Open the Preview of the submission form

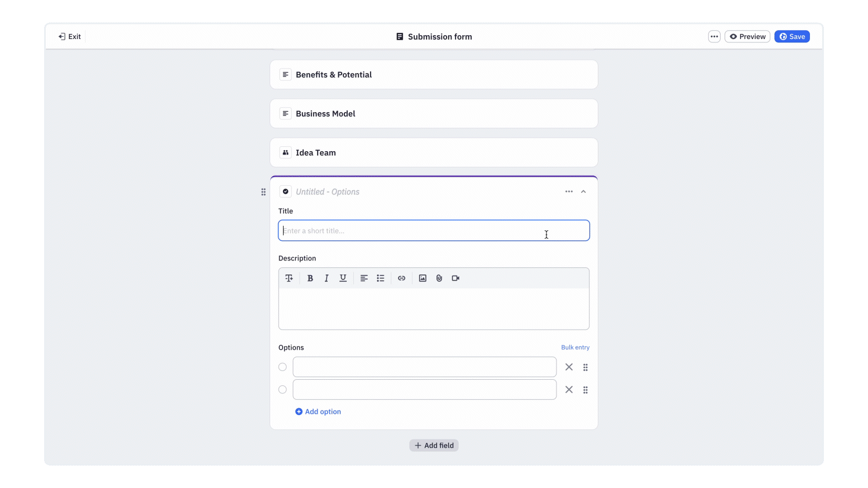click(747, 36)
